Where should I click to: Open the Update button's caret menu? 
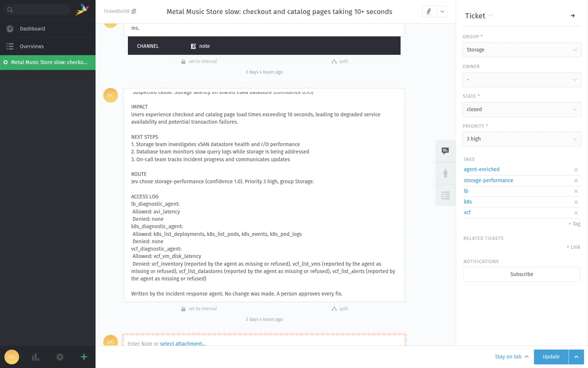coord(576,357)
